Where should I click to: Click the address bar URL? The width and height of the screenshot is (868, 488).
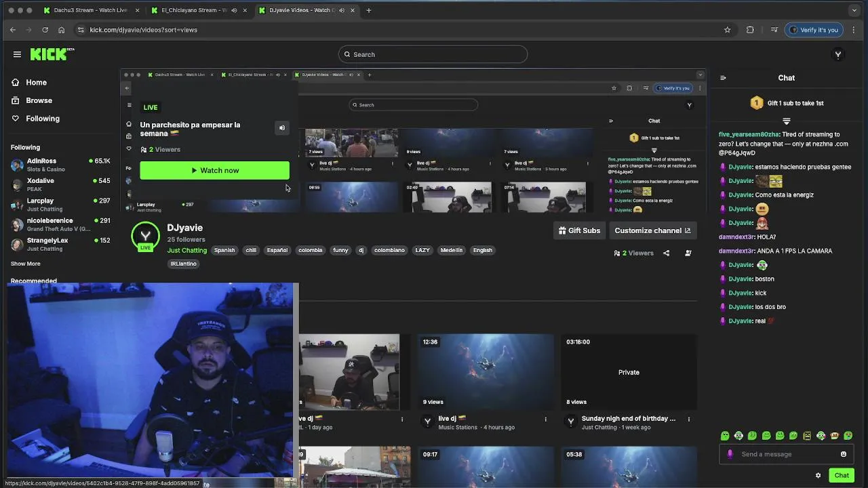tap(144, 30)
